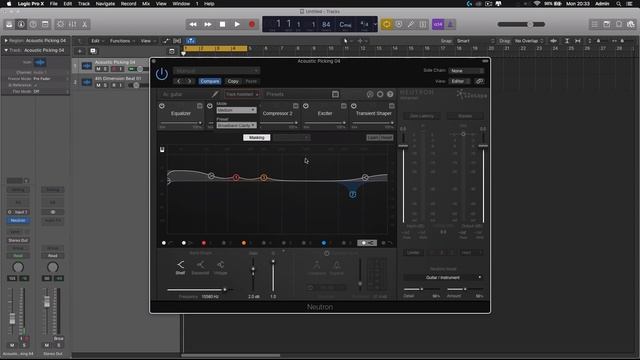640x360 pixels.
Task: Mute the 4th Dimension Beat 01 track
Action: click(x=98, y=85)
